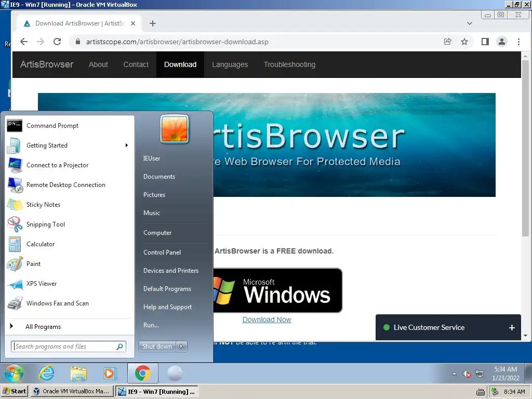
Task: Select Download in site navigation
Action: [180, 64]
